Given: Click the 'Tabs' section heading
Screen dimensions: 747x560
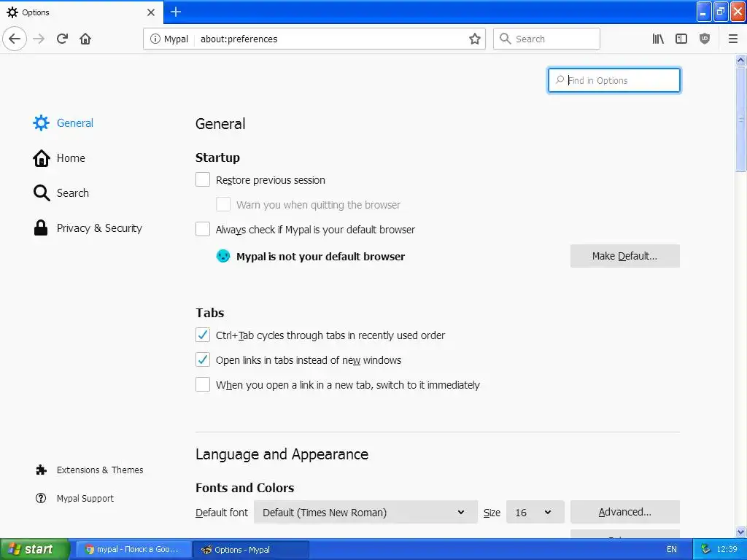Looking at the screenshot, I should coord(210,313).
